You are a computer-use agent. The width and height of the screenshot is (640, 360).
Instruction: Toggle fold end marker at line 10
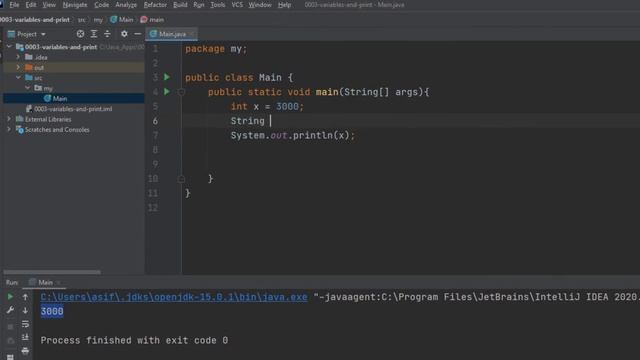[182, 179]
